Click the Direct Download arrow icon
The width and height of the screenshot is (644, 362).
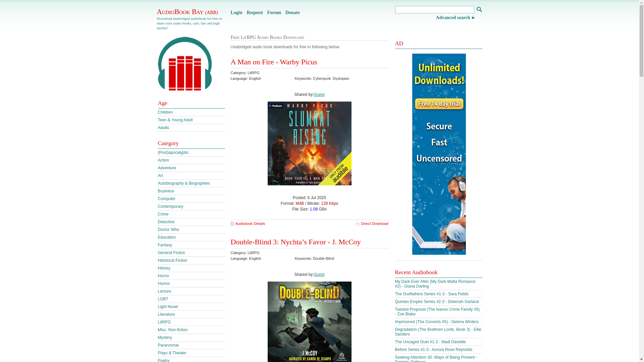[358, 224]
